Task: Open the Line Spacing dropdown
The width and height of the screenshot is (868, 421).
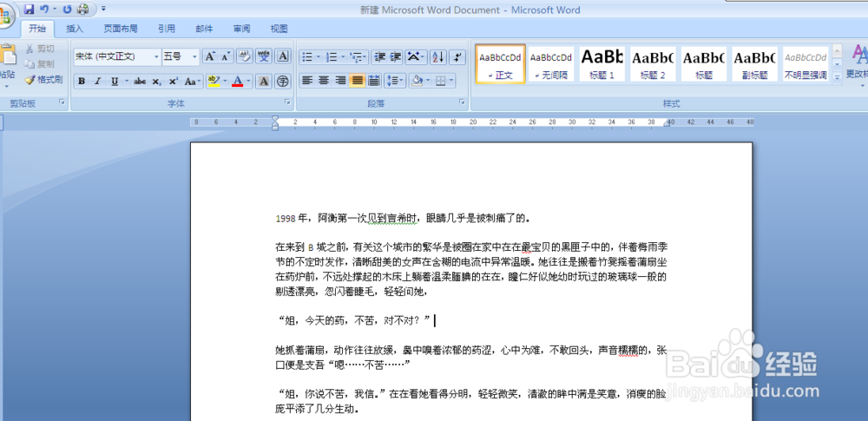Action: point(395,82)
